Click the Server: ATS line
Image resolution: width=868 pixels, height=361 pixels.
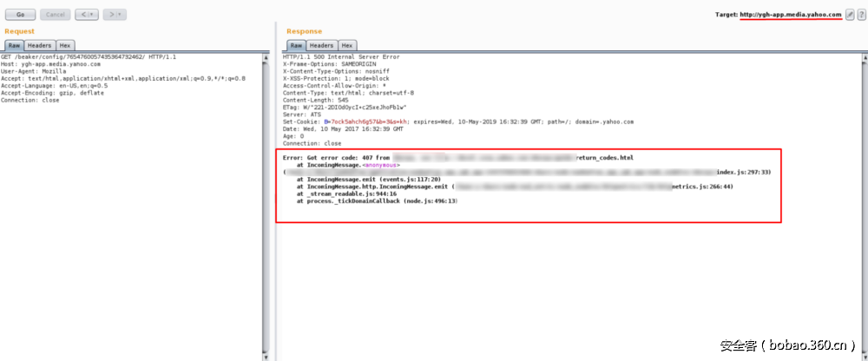302,115
